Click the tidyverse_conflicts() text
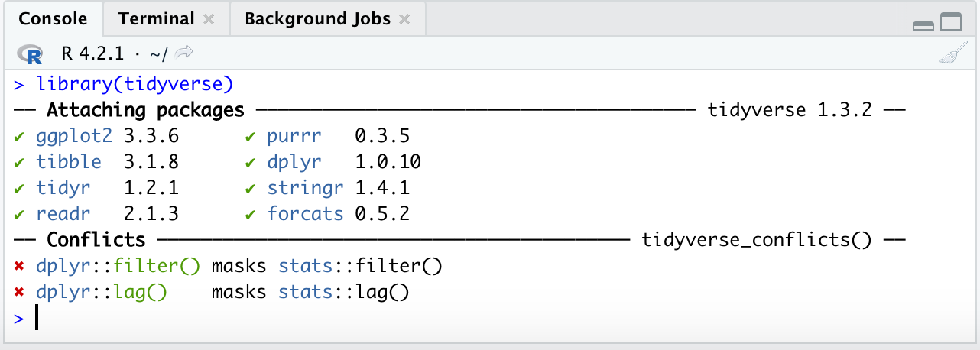Viewport: 980px width, 350px height. (757, 240)
